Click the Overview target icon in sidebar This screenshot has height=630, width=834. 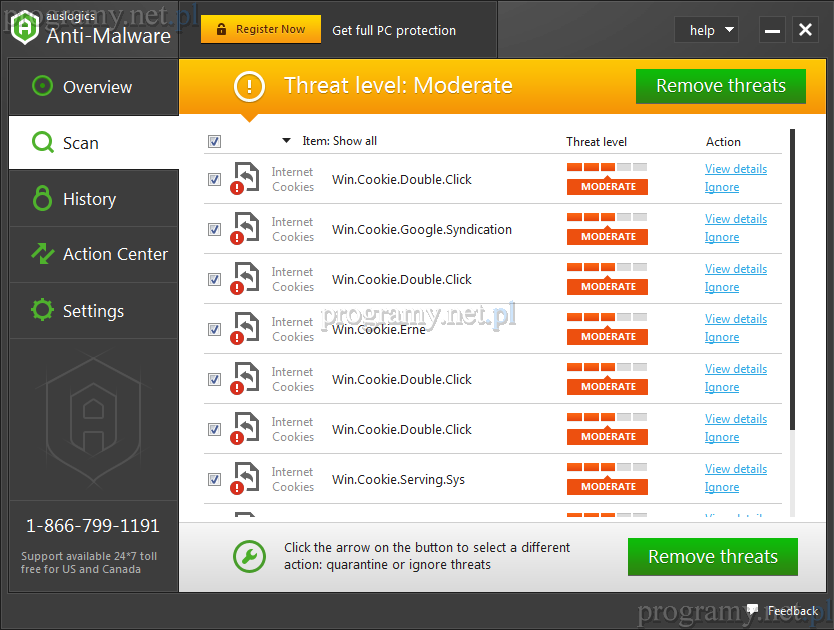click(x=42, y=87)
